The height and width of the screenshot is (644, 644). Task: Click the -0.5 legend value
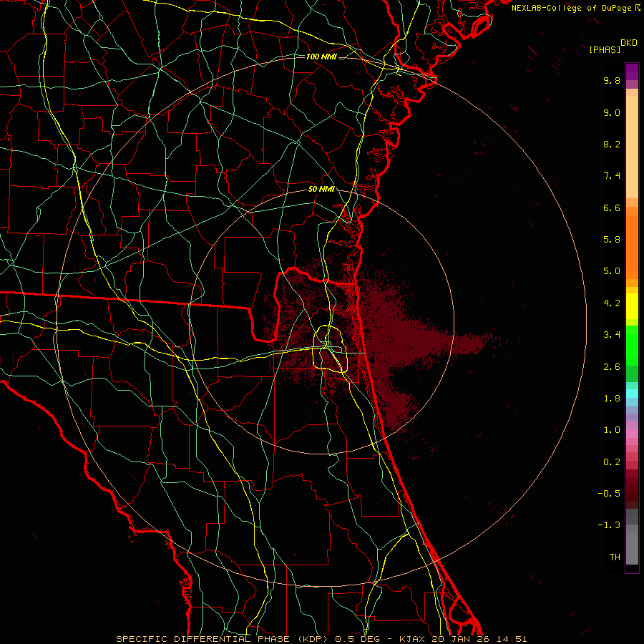[609, 494]
